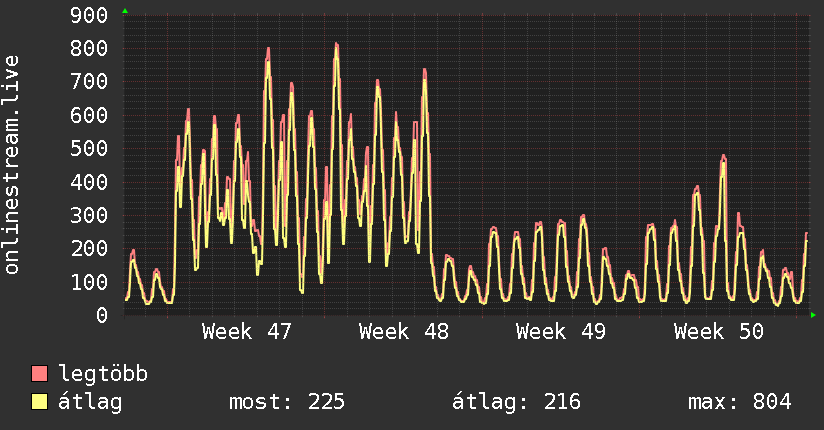The image size is (824, 430).
Task: Click the Week 47 axis label
Action: click(246, 332)
